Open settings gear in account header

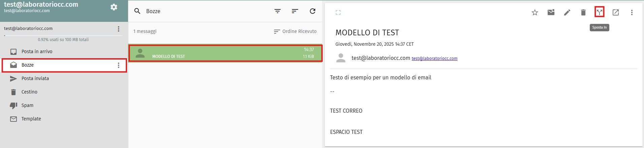(114, 7)
